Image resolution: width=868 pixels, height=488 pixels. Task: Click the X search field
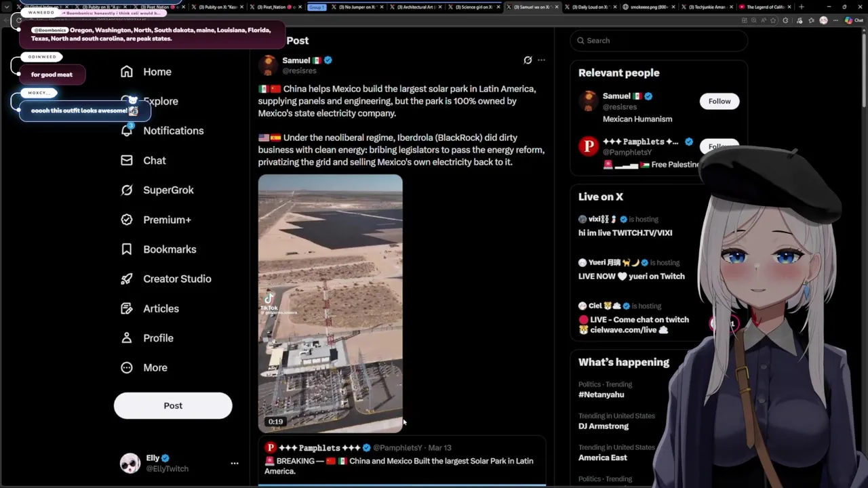pyautogui.click(x=658, y=41)
